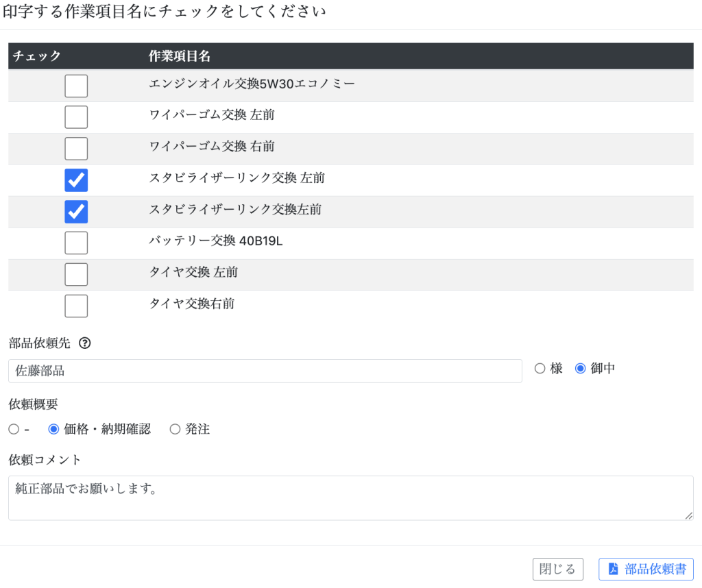Check the エンジンオイル交換5W30エコノミー checkbox
The height and width of the screenshot is (588, 702).
pos(76,86)
